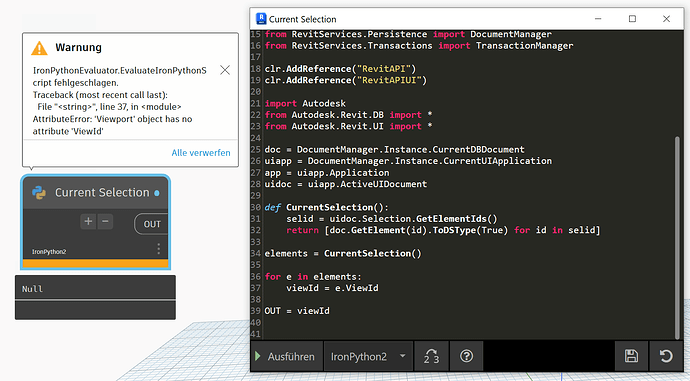690x381 pixels.
Task: Click the 'Alle verwerfen' link
Action: [201, 153]
